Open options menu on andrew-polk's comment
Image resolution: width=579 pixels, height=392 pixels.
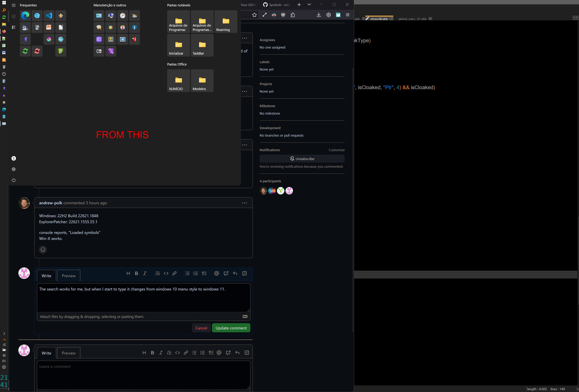point(244,203)
